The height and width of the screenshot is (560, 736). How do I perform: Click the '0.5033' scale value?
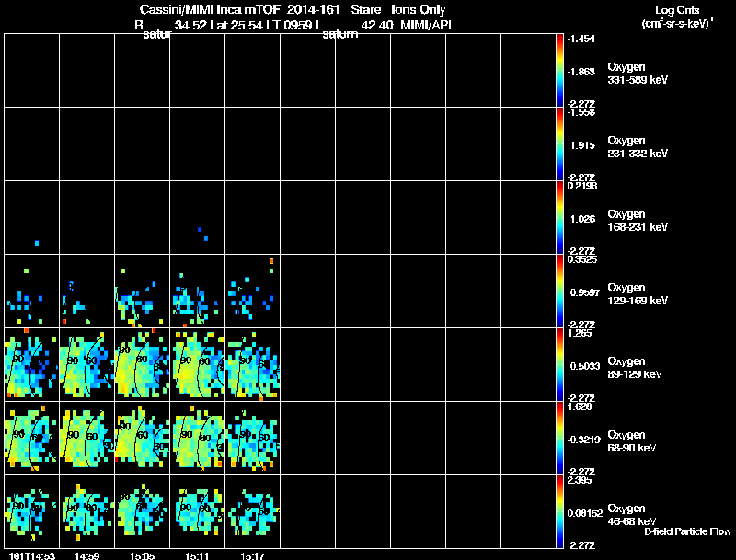point(585,366)
